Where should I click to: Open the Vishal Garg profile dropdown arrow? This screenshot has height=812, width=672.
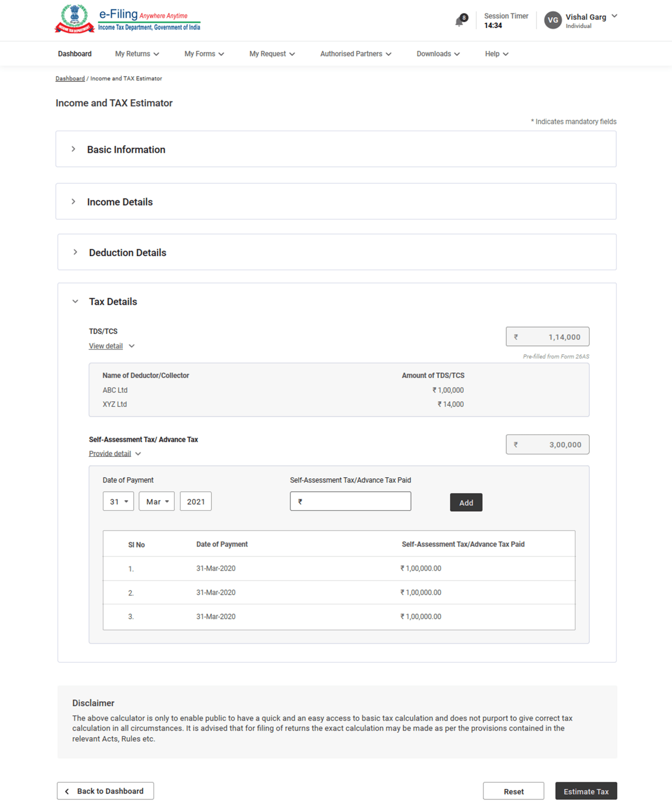[x=614, y=16]
